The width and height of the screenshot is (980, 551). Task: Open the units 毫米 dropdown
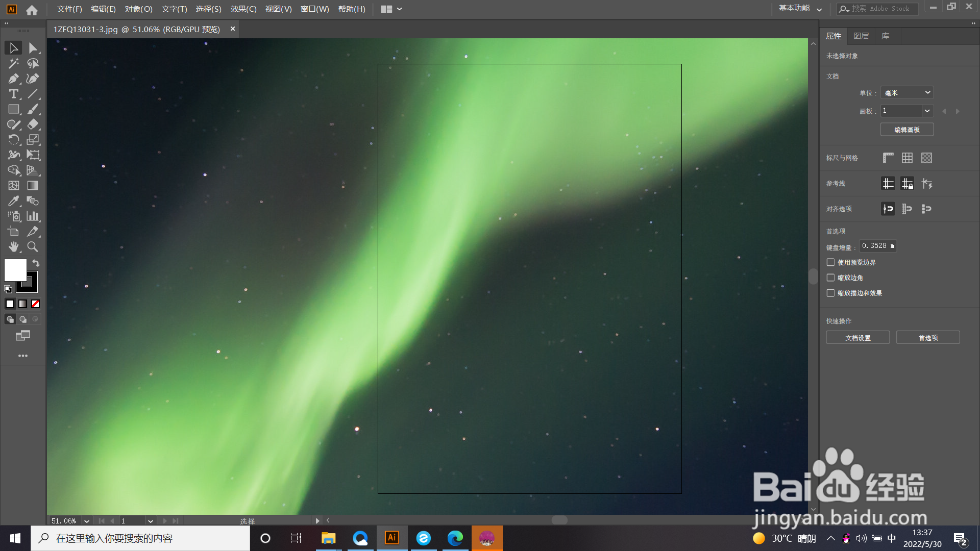pyautogui.click(x=907, y=93)
